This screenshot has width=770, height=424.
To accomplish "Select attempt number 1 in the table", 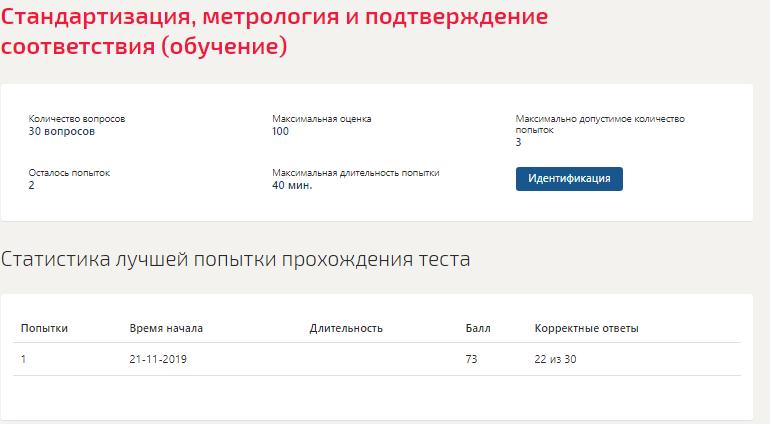I will pos(24,359).
